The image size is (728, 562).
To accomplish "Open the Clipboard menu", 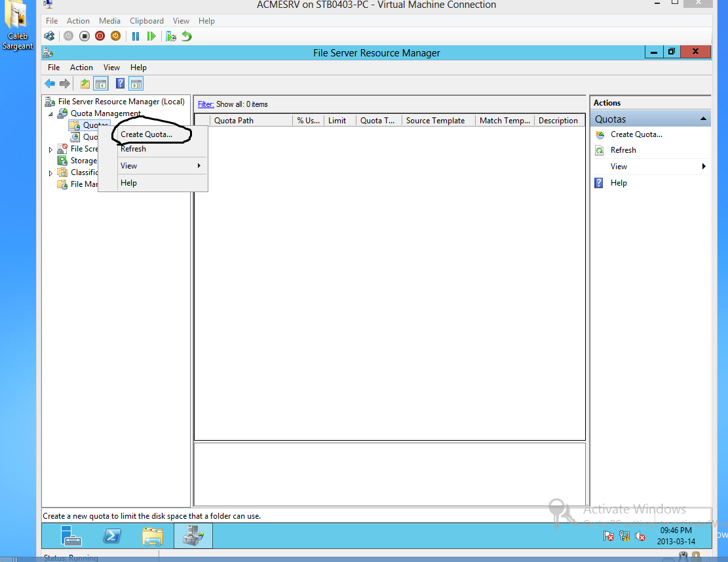I will click(147, 21).
